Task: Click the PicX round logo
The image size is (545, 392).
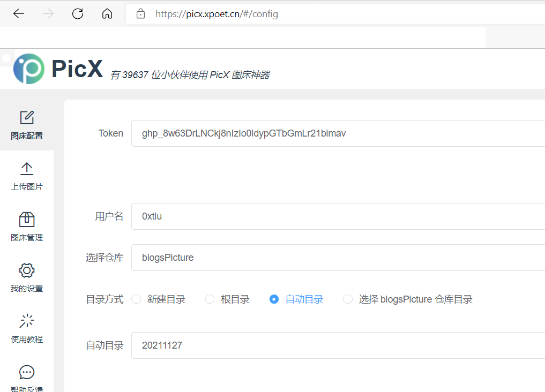Action: pyautogui.click(x=29, y=69)
